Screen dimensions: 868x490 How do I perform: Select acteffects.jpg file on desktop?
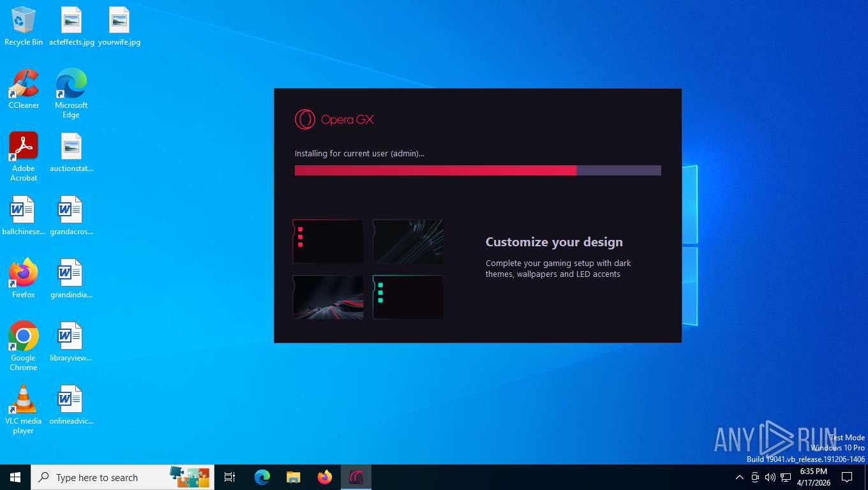click(71, 26)
